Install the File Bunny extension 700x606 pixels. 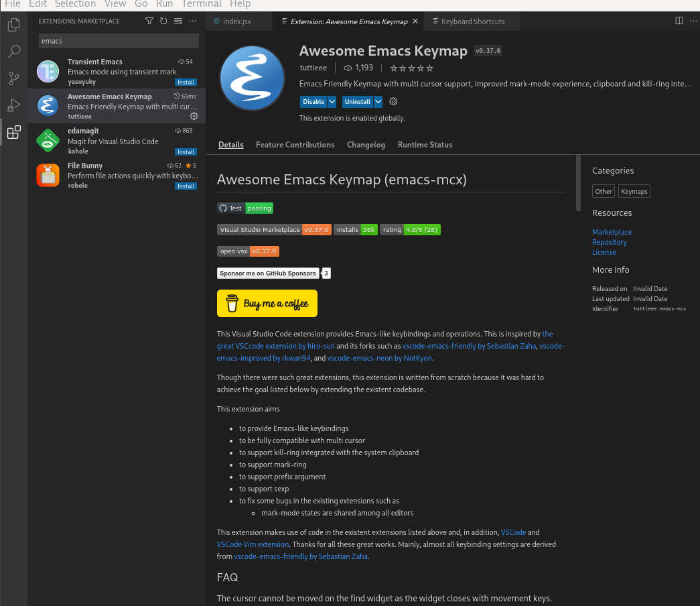click(x=186, y=186)
